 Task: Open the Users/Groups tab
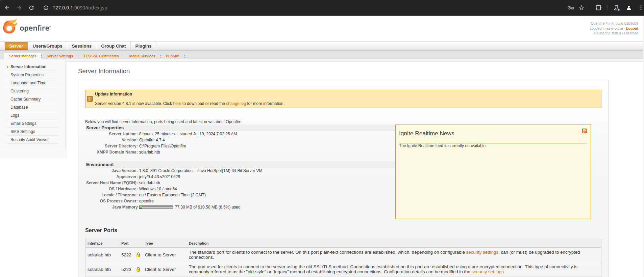click(47, 46)
